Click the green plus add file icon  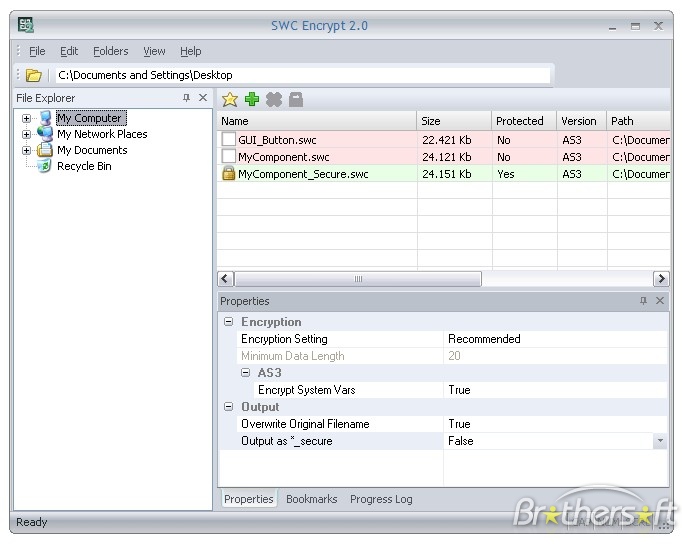point(252,99)
